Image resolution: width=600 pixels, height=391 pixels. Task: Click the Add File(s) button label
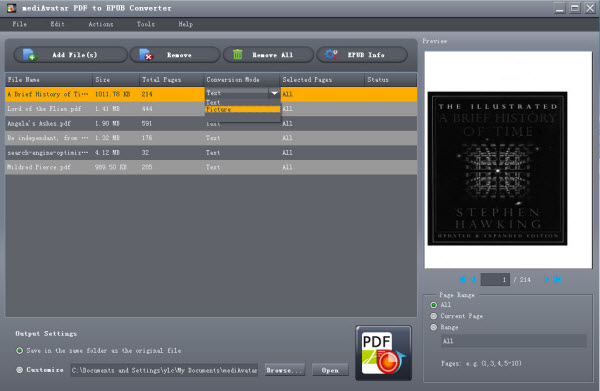(x=75, y=55)
